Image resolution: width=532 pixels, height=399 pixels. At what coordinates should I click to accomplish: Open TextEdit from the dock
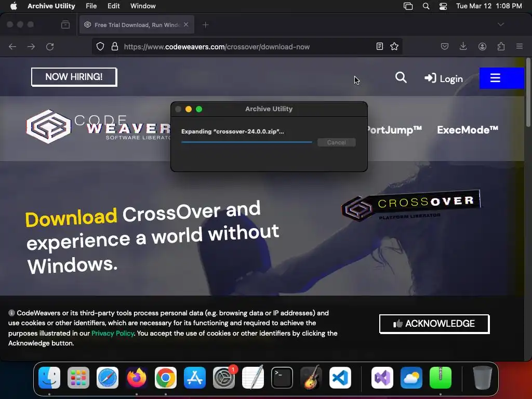pyautogui.click(x=253, y=378)
